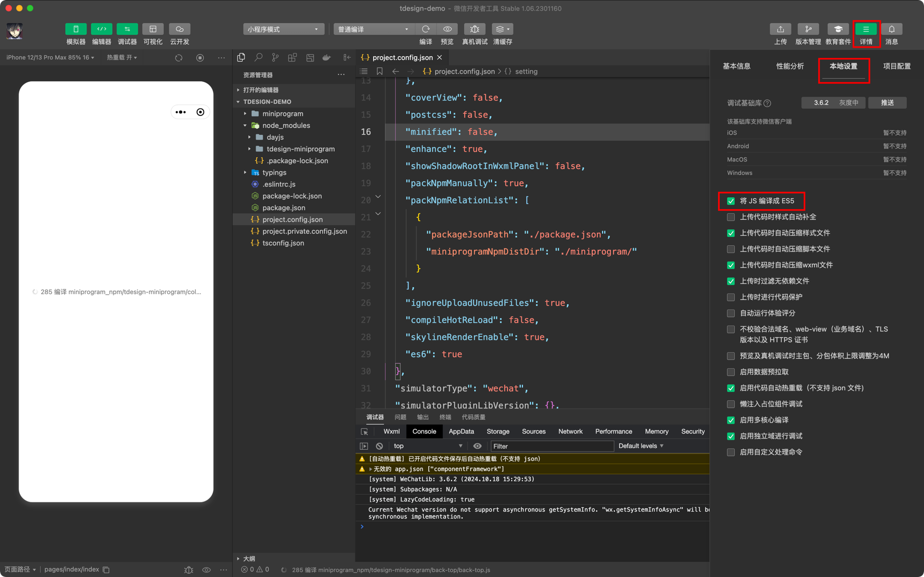
Task: Click the 推送 button
Action: tap(887, 103)
